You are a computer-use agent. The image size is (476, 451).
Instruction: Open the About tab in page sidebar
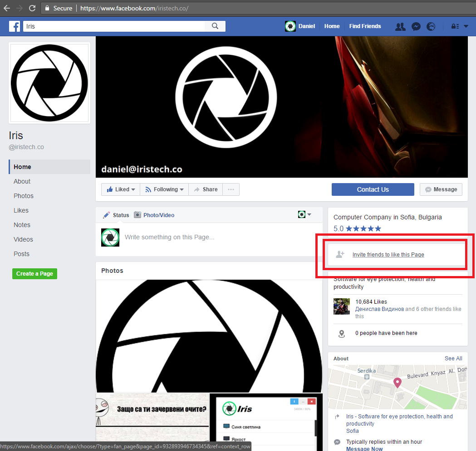22,181
